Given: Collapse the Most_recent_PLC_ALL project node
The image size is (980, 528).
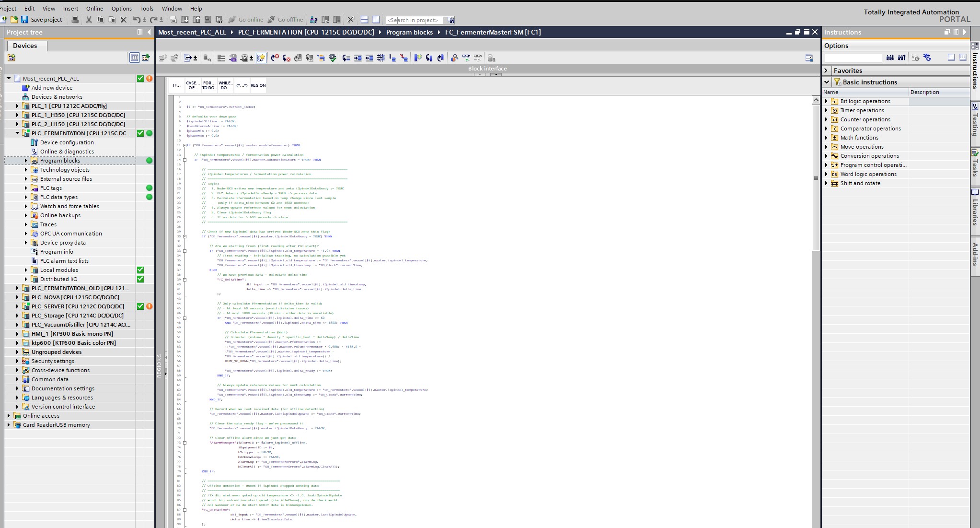Looking at the screenshot, I should pos(9,79).
